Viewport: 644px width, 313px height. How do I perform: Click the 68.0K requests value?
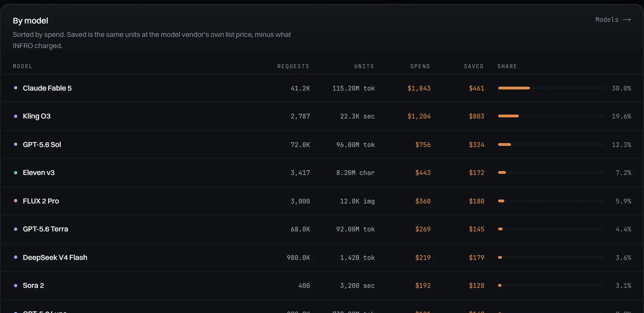pyautogui.click(x=300, y=229)
